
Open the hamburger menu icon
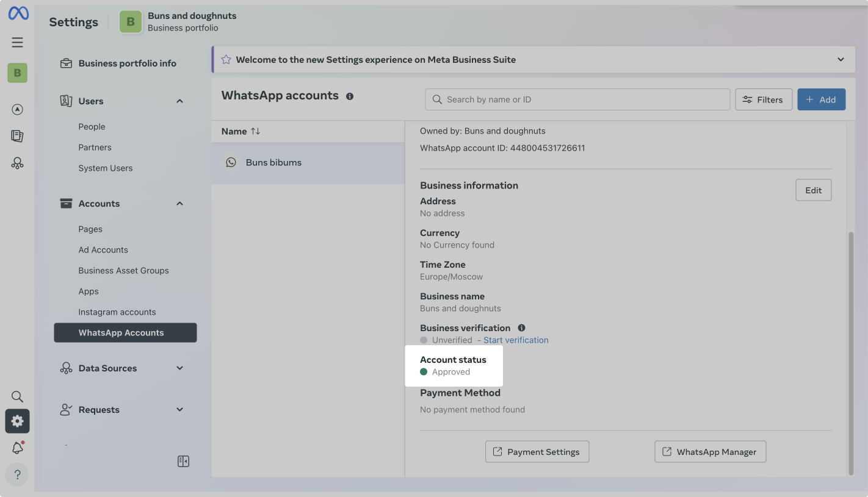pos(18,42)
